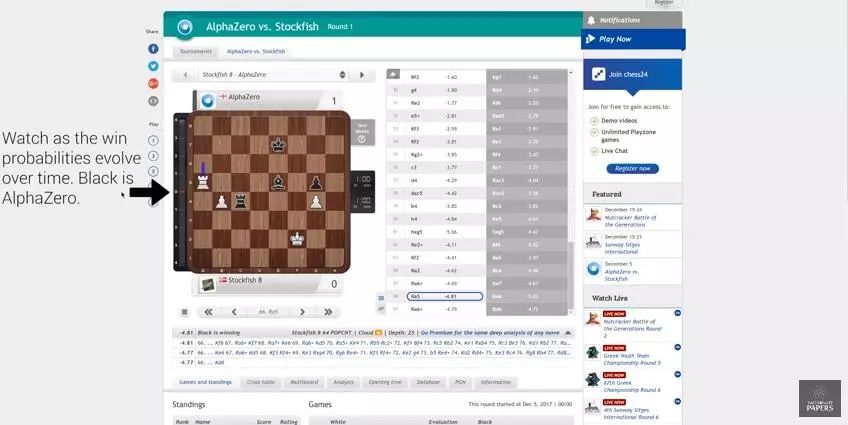Screen dimensions: 848x425
Task: Click the Play Now button
Action: (x=633, y=39)
